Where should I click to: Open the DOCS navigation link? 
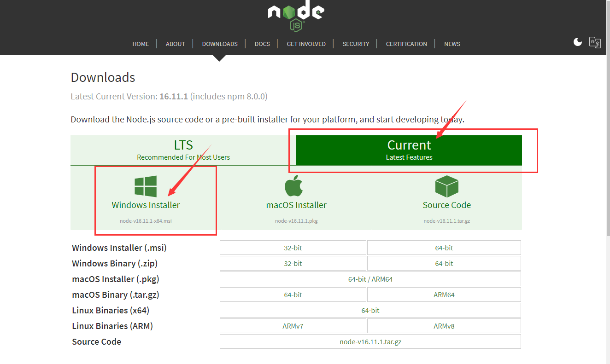[262, 44]
